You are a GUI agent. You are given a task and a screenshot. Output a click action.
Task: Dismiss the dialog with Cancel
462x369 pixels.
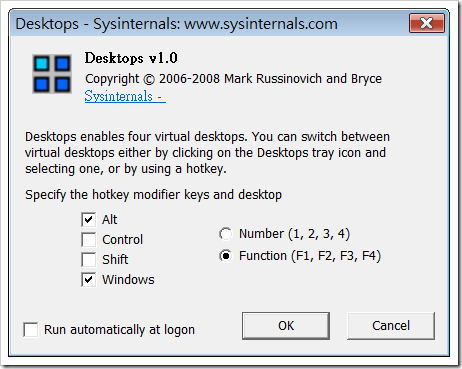tap(391, 326)
